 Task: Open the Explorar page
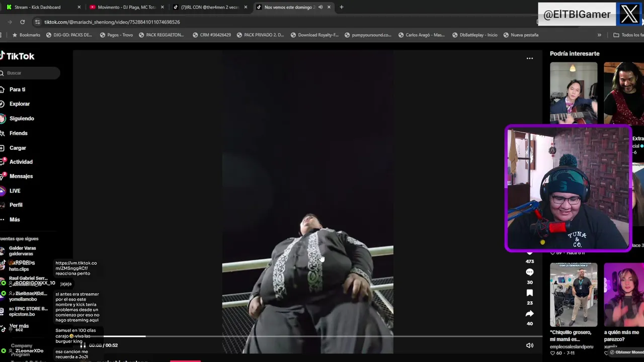(15, 104)
